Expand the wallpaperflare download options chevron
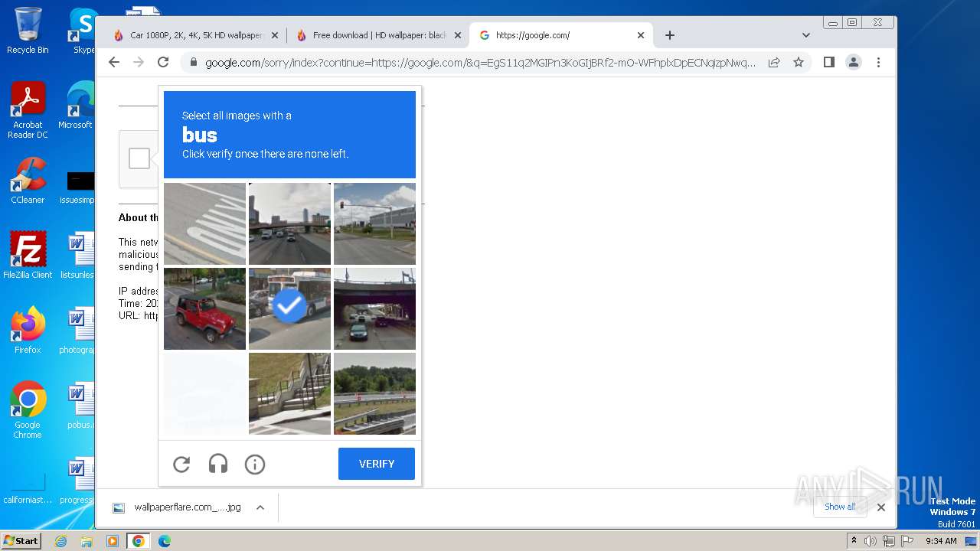980x551 pixels. (x=260, y=507)
